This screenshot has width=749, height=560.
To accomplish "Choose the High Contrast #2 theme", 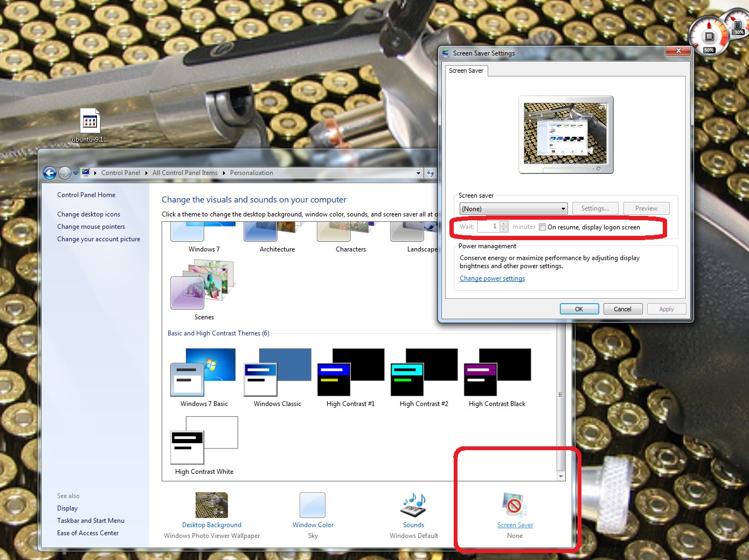I will pyautogui.click(x=424, y=377).
